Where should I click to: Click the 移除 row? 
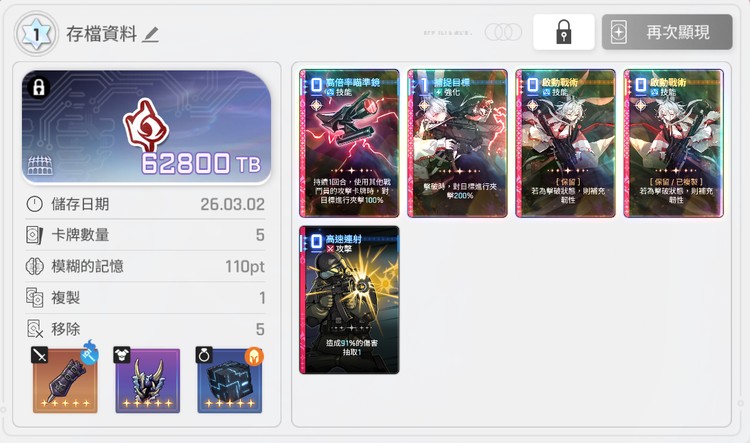145,329
